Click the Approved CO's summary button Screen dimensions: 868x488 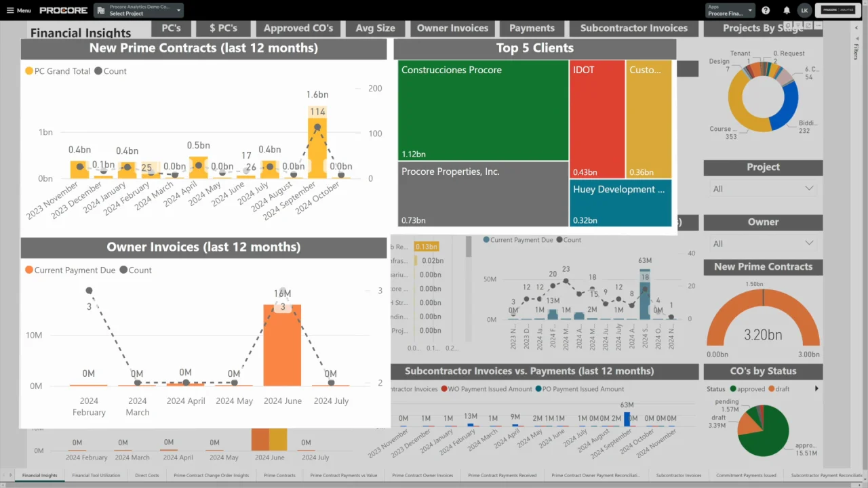click(x=298, y=28)
